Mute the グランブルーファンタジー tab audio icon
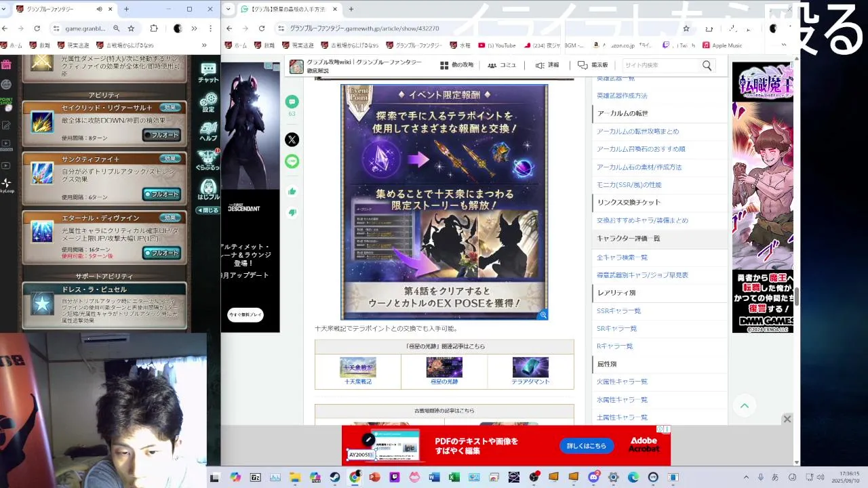This screenshot has width=868, height=488. pyautogui.click(x=99, y=9)
